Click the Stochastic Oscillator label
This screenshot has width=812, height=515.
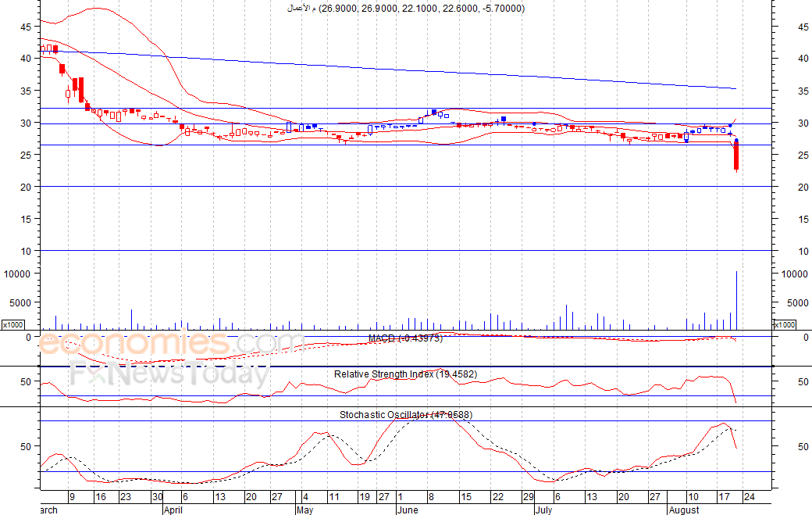coord(405,415)
